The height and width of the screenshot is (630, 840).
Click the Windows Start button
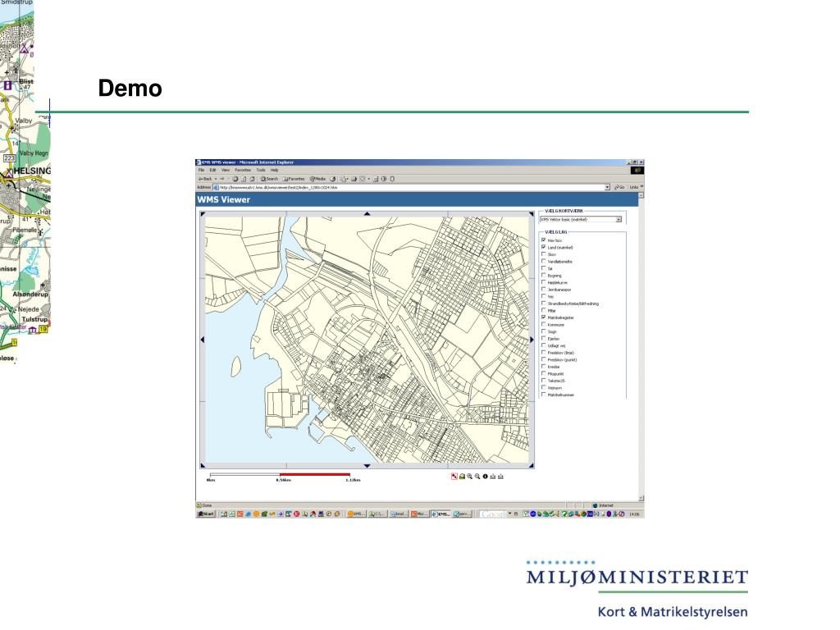click(x=206, y=514)
